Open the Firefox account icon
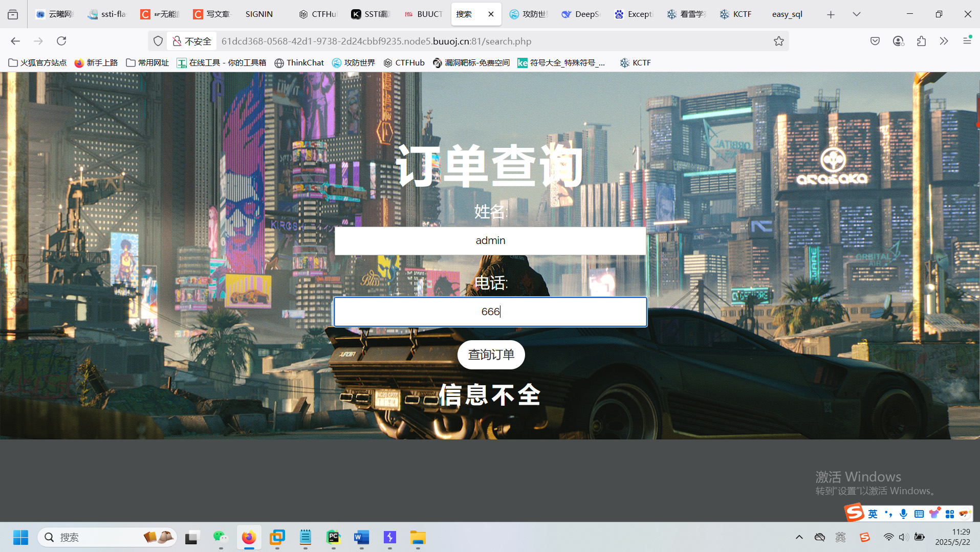 pos(898,41)
